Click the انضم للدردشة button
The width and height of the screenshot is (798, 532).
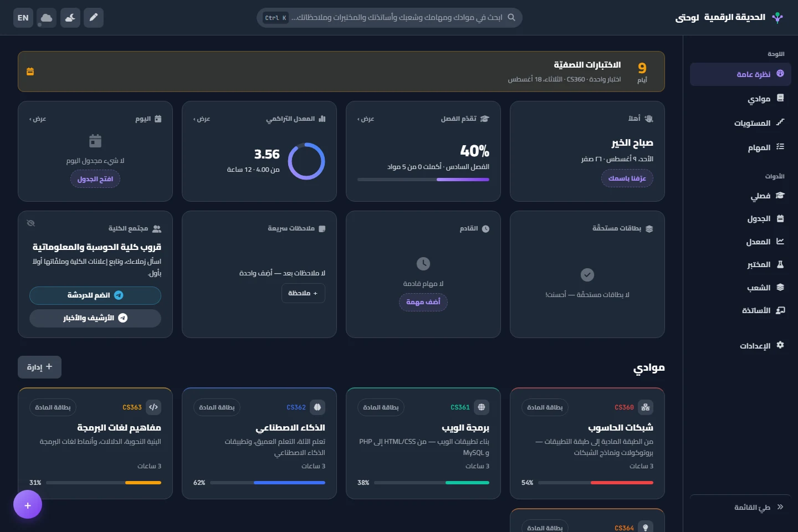click(x=95, y=295)
